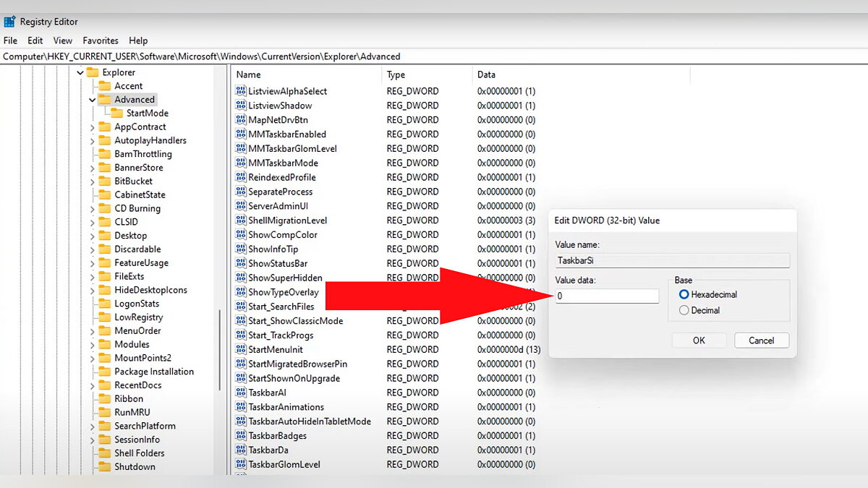
Task: Cancel the Edit DWORD dialog
Action: click(762, 341)
